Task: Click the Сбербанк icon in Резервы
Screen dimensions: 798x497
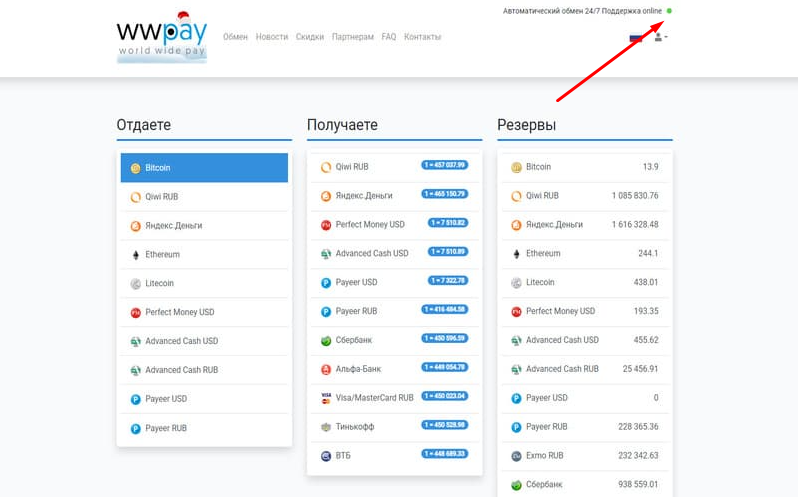Action: (x=516, y=485)
